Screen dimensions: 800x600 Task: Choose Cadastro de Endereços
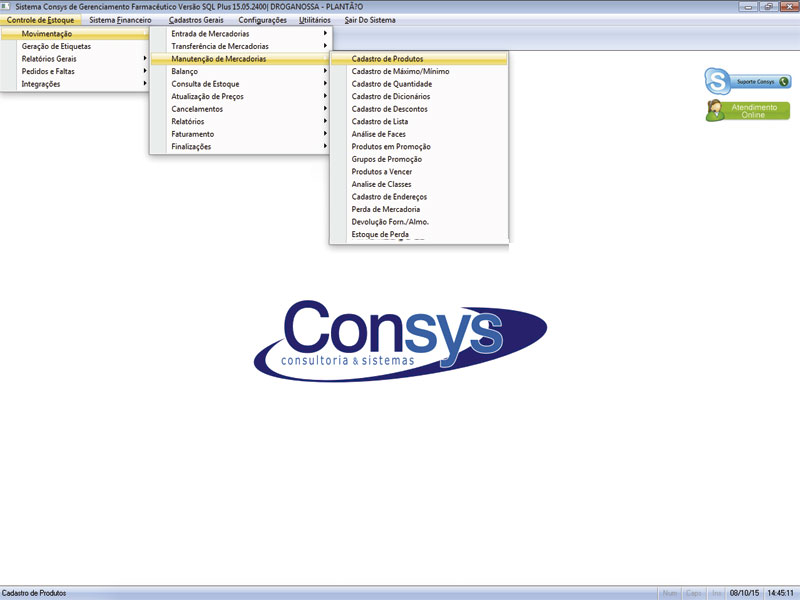[x=419, y=196]
